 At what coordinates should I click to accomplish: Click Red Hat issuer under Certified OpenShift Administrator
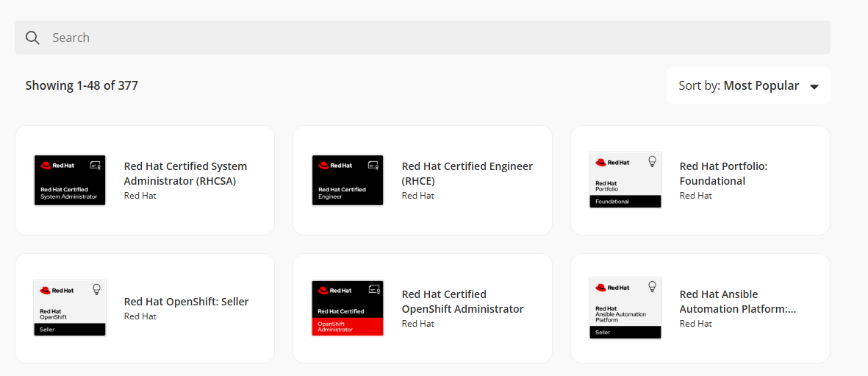point(418,324)
